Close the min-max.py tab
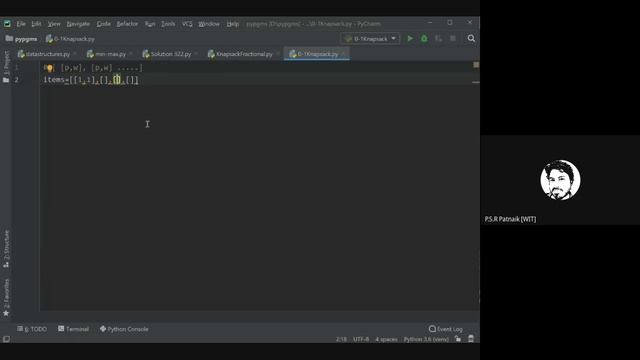 [131, 54]
